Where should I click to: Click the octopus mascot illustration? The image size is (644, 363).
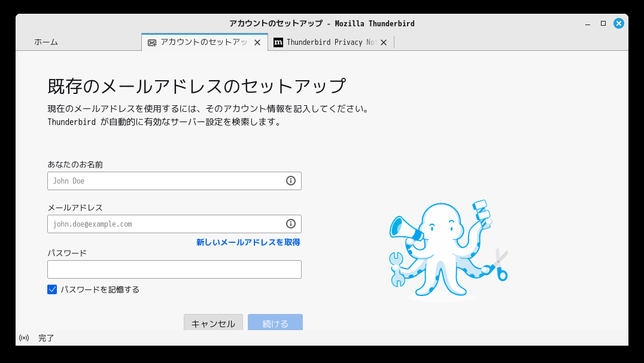coord(448,250)
